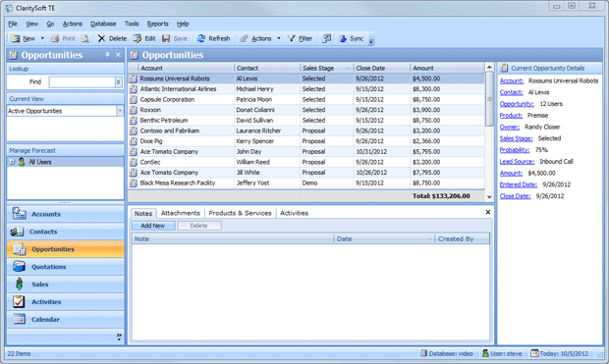
Task: Open the Reports menu
Action: click(157, 24)
